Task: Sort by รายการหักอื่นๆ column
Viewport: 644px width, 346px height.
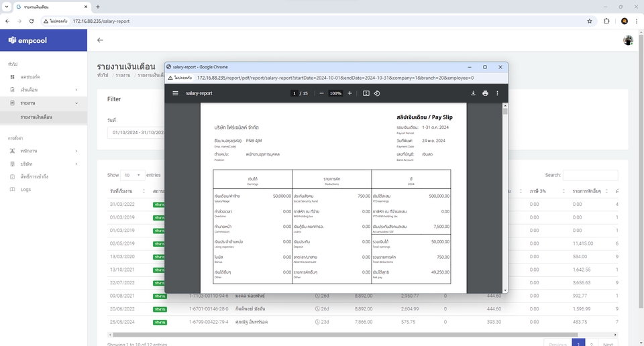Action: (590, 191)
